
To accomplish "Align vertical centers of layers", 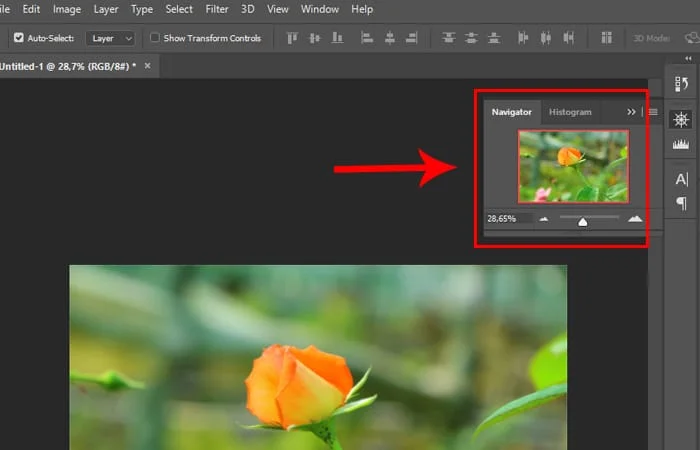I will click(x=315, y=38).
